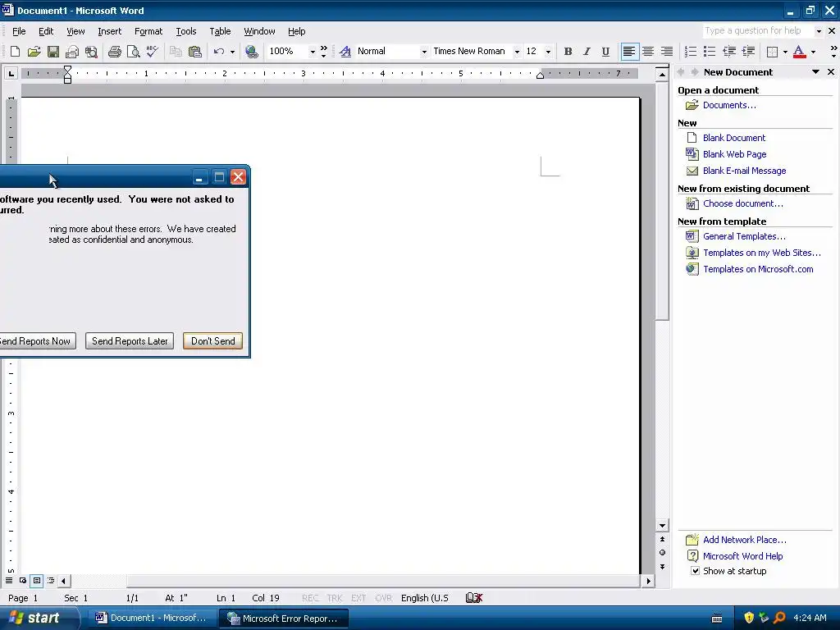
Task: Expand the help question box dropdown
Action: pyautogui.click(x=819, y=31)
